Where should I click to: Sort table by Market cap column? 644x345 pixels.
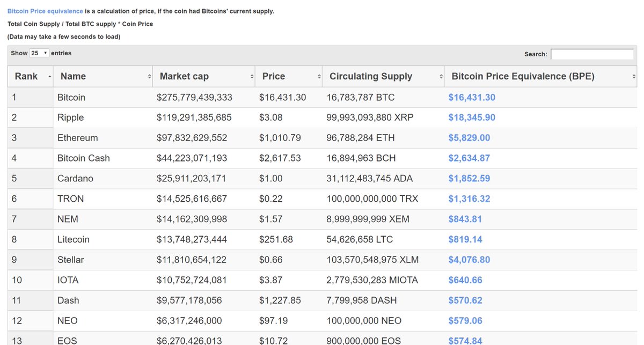point(204,77)
